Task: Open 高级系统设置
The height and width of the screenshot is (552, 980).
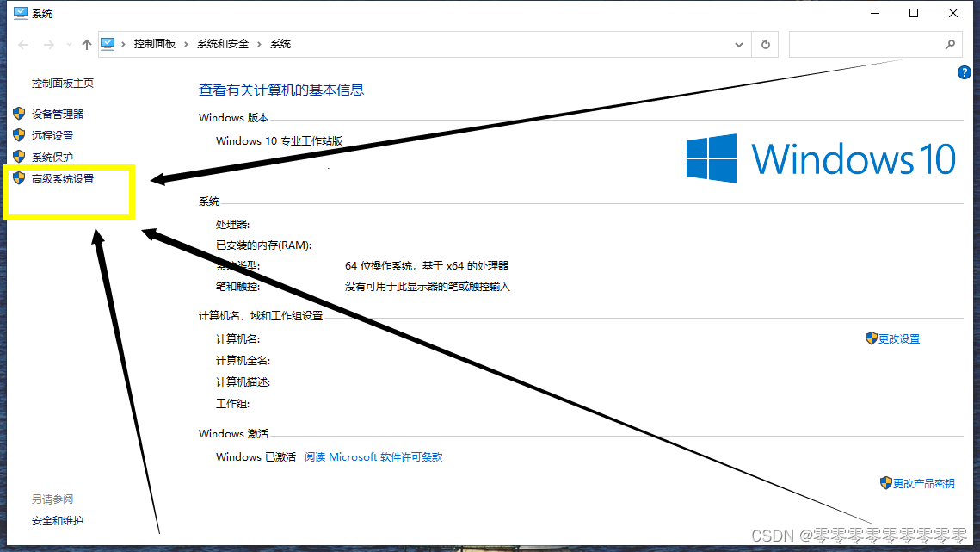Action: click(x=63, y=179)
